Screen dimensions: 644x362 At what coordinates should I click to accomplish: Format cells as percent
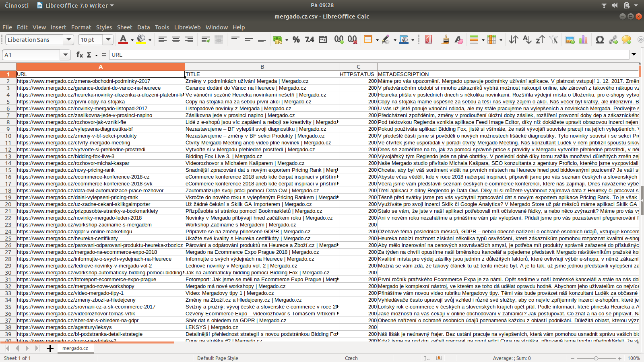point(296,40)
